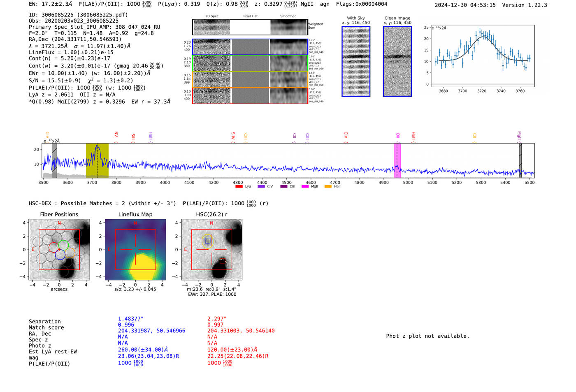Click the orange HeII legend swatch
The width and height of the screenshot is (576, 392).
tap(328, 187)
